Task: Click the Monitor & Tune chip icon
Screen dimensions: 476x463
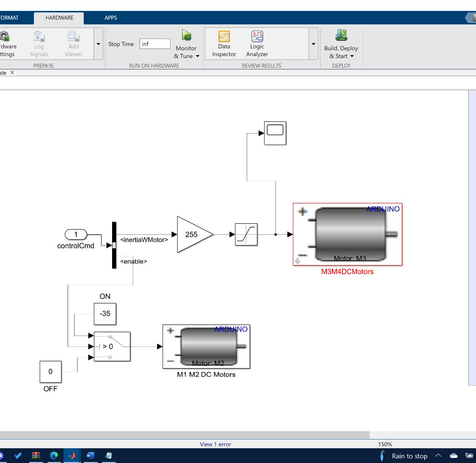Action: click(187, 35)
